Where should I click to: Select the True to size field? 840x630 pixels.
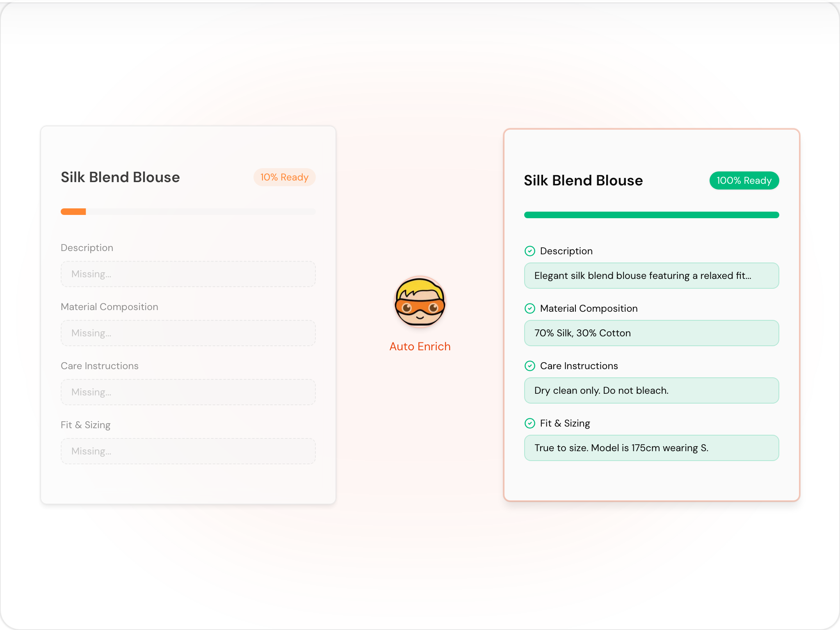[651, 448]
